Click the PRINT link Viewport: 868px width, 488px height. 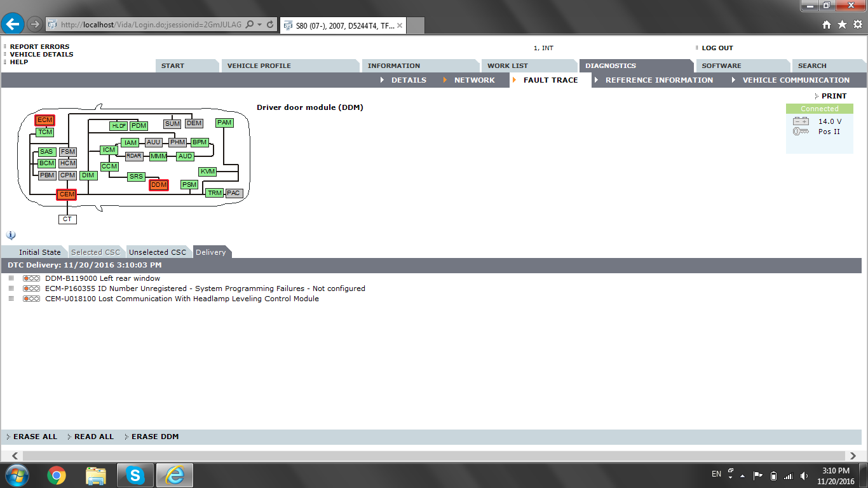click(834, 96)
